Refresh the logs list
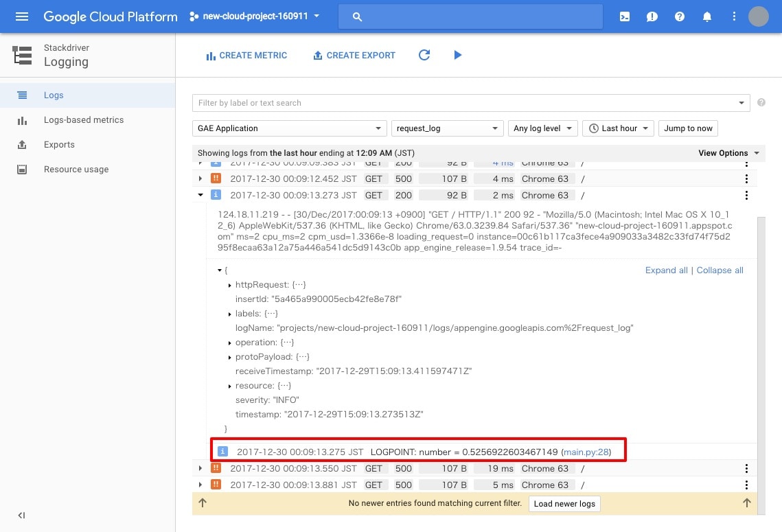 [424, 55]
